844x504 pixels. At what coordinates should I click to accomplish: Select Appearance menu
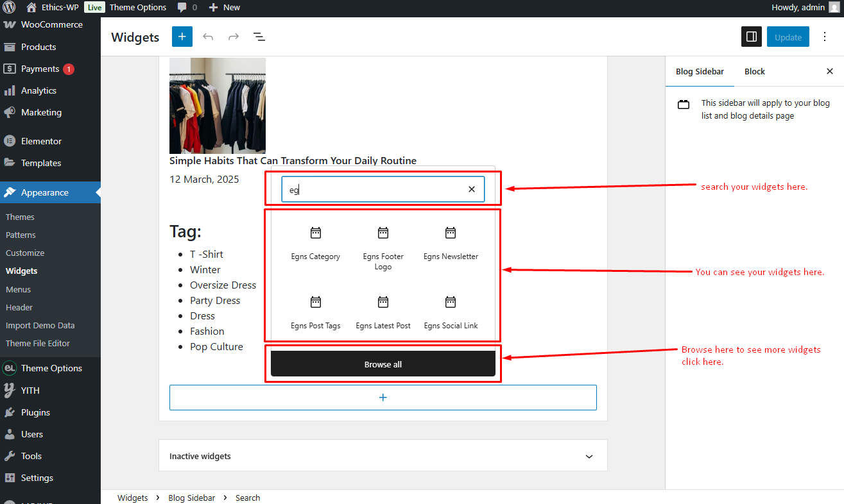point(50,192)
